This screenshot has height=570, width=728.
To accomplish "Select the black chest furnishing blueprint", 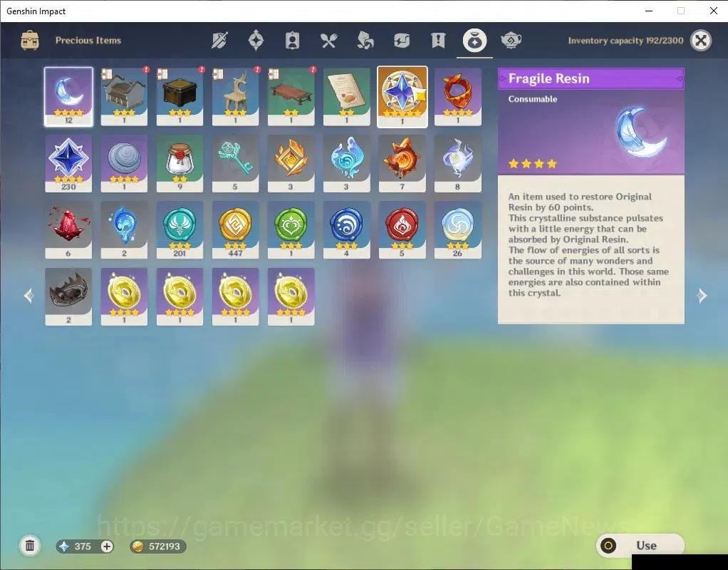I will (180, 97).
